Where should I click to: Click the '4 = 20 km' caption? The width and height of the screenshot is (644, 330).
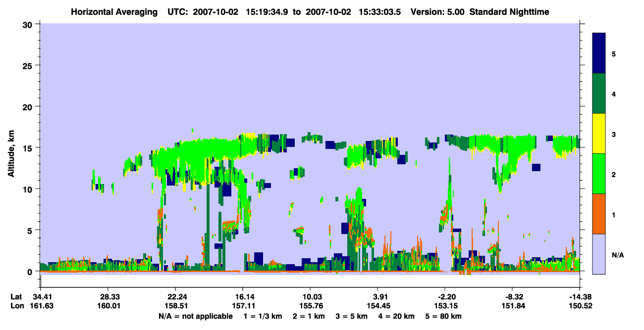click(x=395, y=316)
